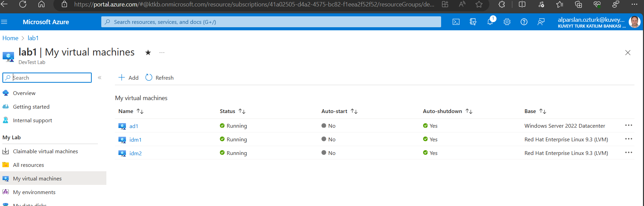Sort table by Name column
Screen dimensions: 644x206
click(131, 111)
